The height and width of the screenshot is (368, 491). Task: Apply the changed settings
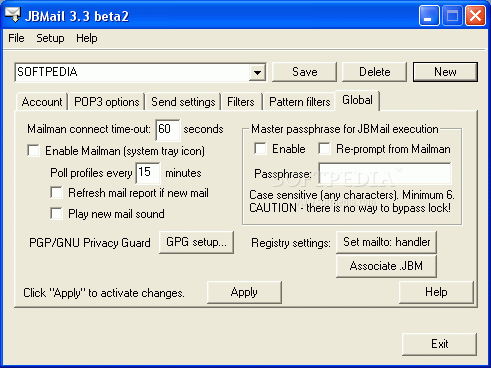(244, 292)
